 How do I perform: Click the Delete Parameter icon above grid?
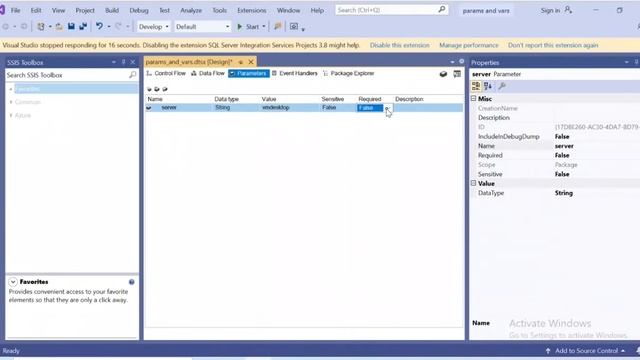[157, 89]
